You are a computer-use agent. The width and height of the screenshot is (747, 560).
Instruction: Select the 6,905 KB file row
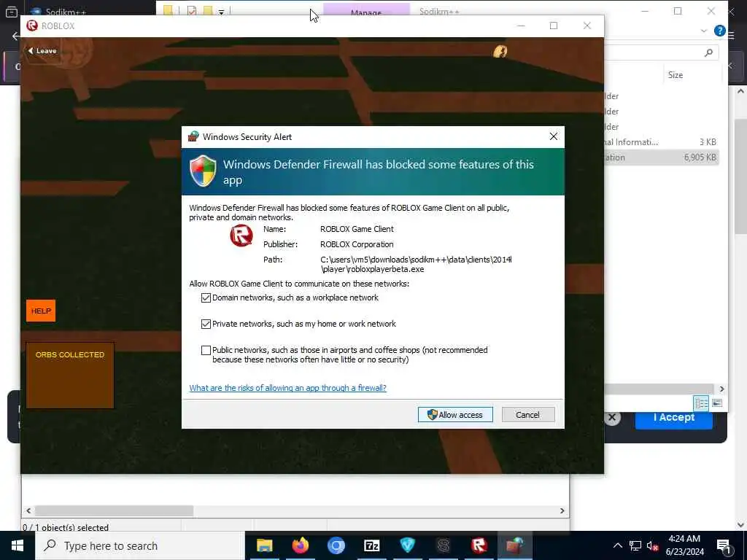[661, 157]
